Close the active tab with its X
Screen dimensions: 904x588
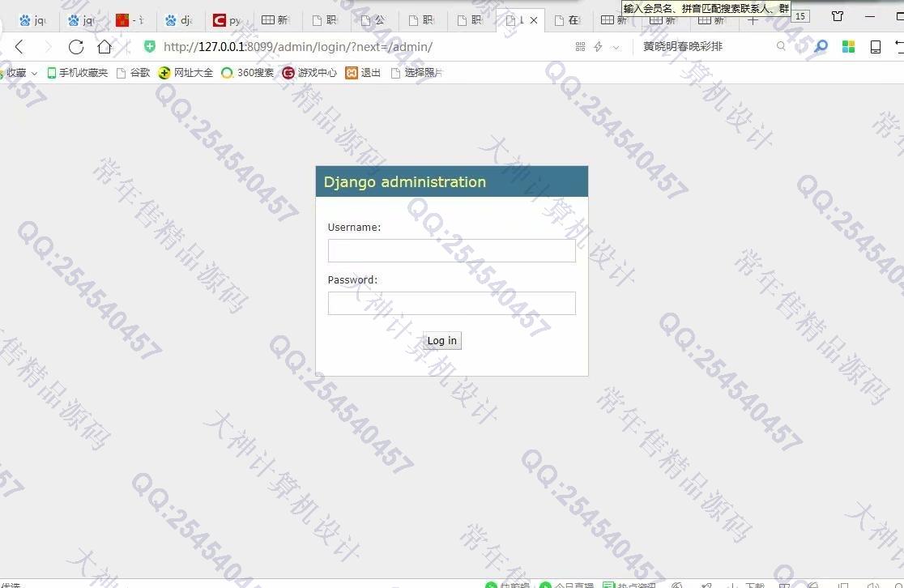click(534, 20)
